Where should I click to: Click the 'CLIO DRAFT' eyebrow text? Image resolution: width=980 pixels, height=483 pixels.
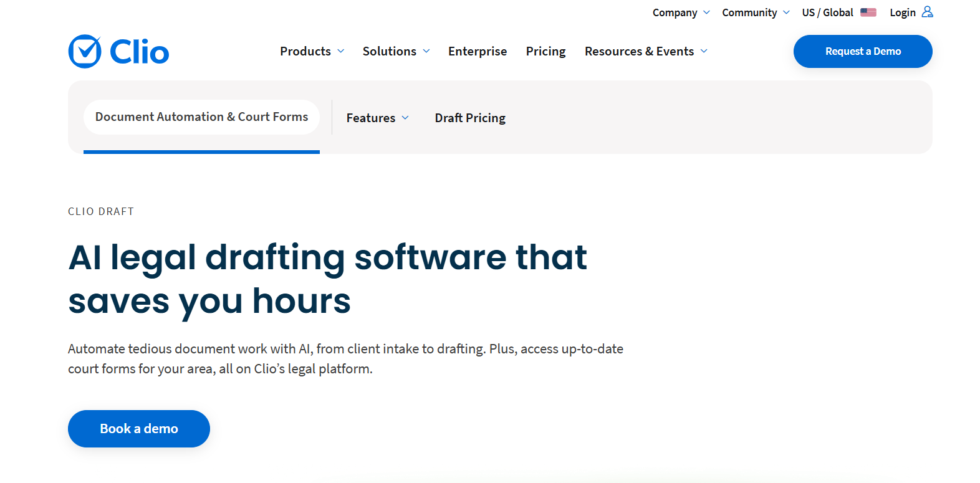[x=101, y=211]
